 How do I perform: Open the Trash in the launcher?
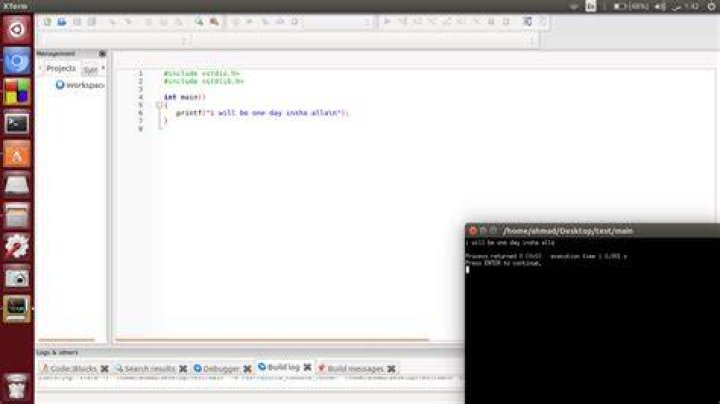pos(17,387)
